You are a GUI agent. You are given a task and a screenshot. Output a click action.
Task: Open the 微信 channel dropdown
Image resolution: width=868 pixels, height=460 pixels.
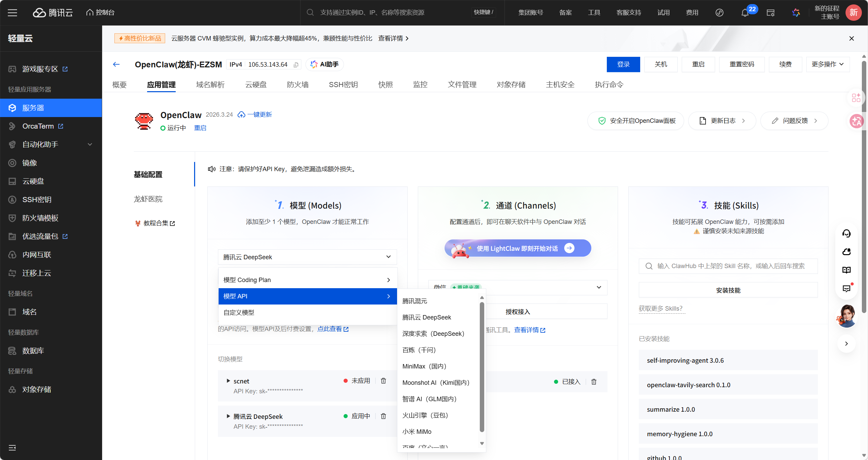pyautogui.click(x=518, y=287)
